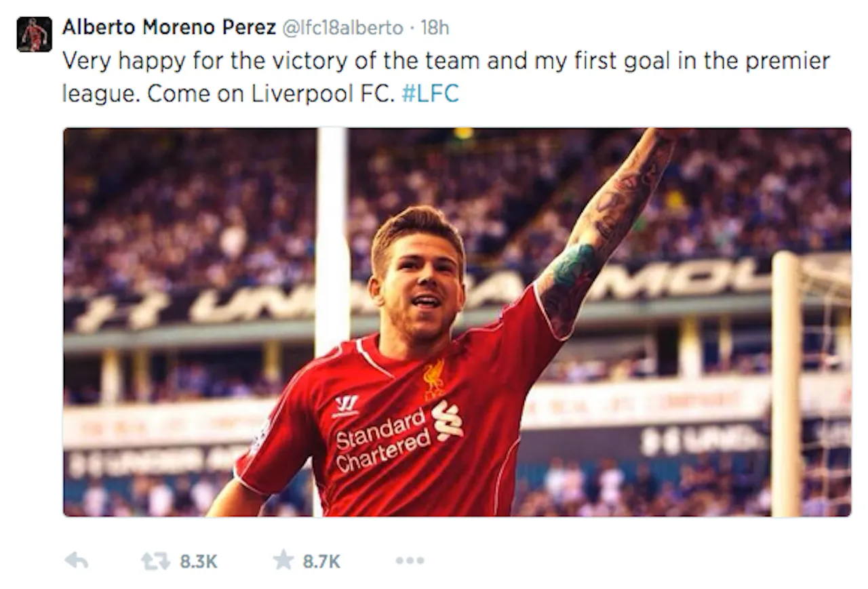Click the reply arrow icon
868x589 pixels.
(76, 561)
